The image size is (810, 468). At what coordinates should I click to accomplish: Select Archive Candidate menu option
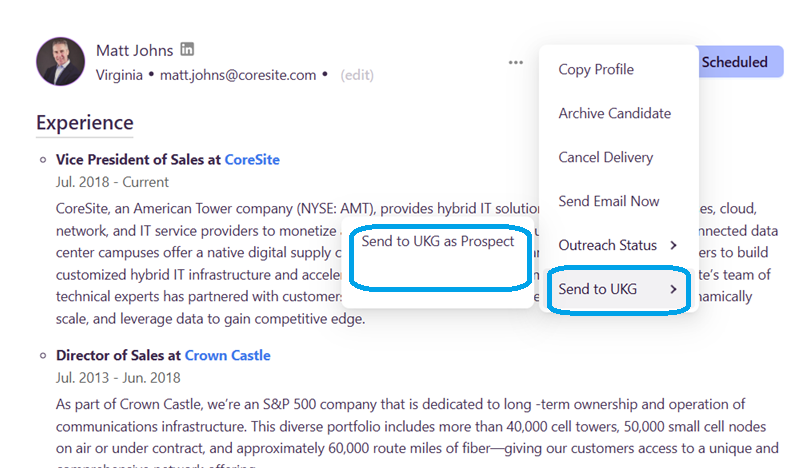point(614,114)
